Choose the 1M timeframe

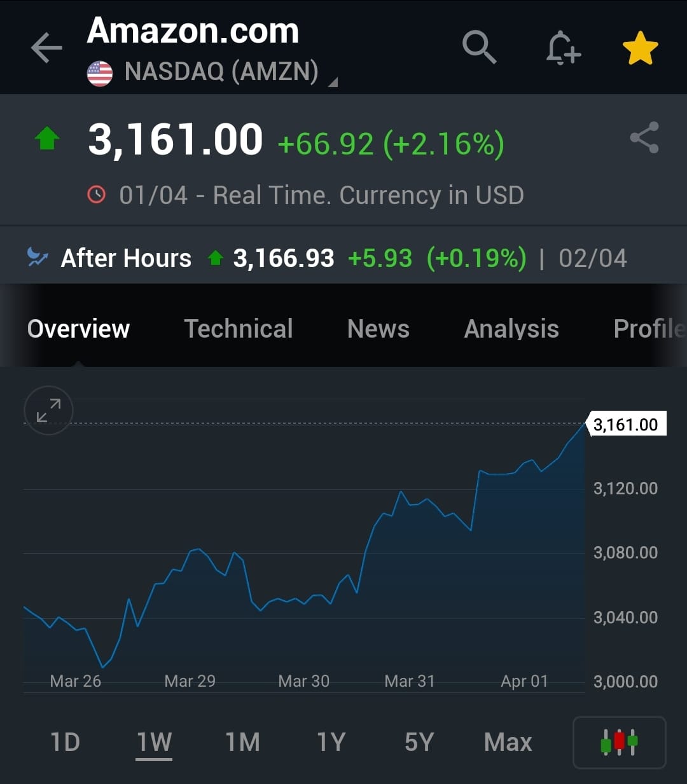[243, 742]
